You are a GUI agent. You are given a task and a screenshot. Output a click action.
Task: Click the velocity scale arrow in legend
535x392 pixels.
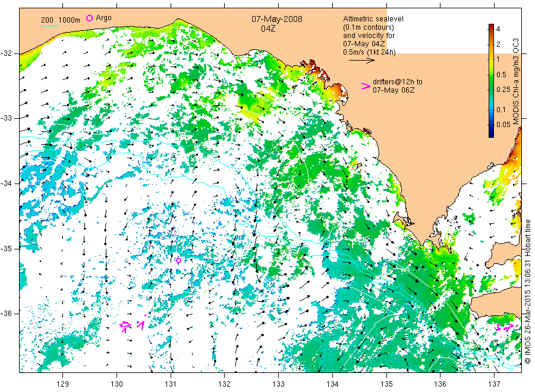point(361,61)
